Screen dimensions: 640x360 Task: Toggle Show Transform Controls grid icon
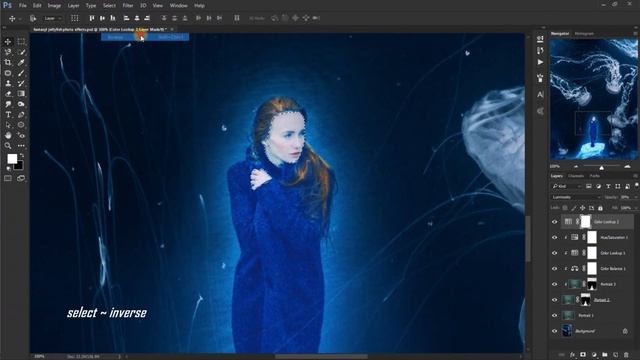(75, 18)
